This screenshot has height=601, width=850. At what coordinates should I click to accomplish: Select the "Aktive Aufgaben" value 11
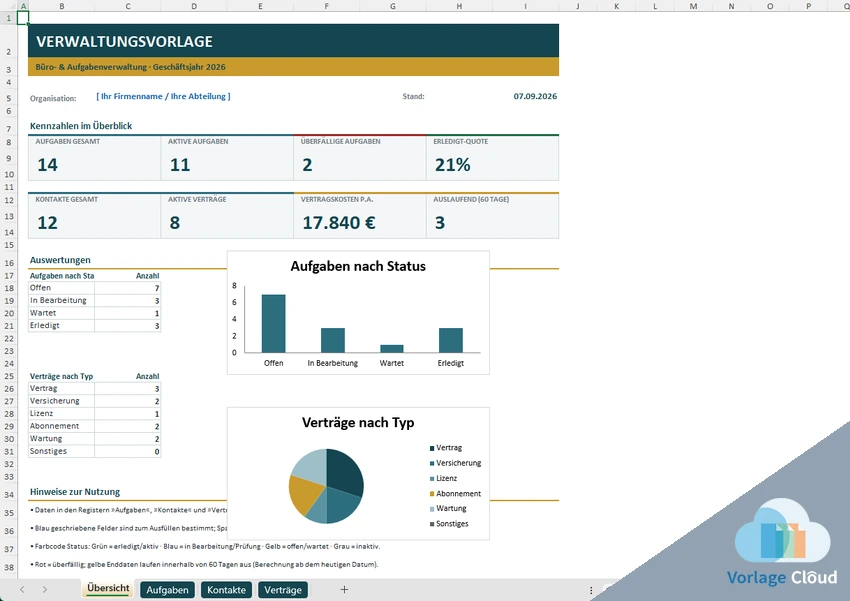click(180, 165)
